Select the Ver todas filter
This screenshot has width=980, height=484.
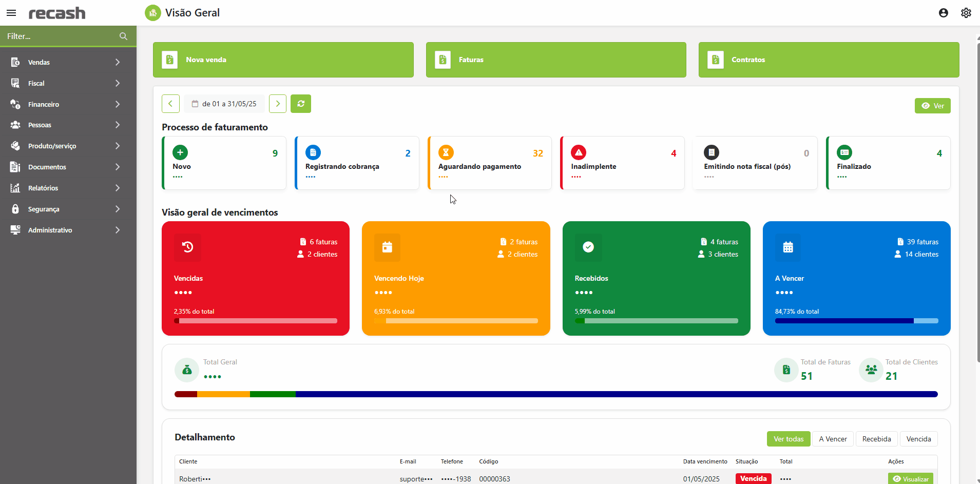[788, 439]
